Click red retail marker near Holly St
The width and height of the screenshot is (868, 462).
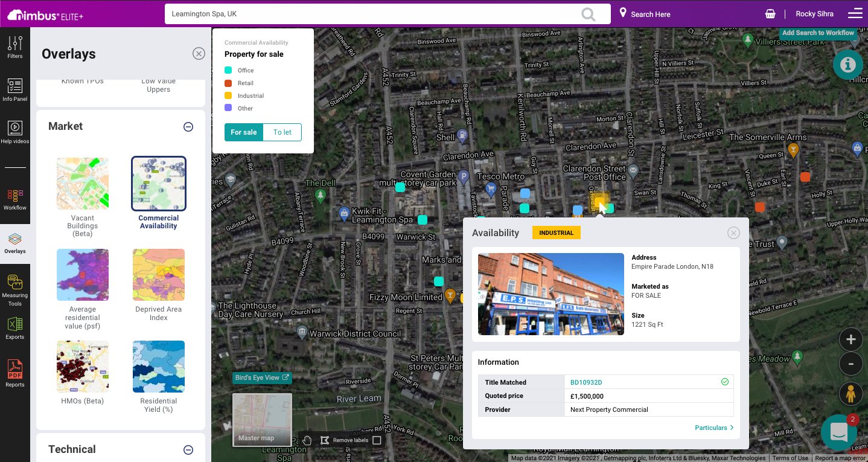[805, 177]
